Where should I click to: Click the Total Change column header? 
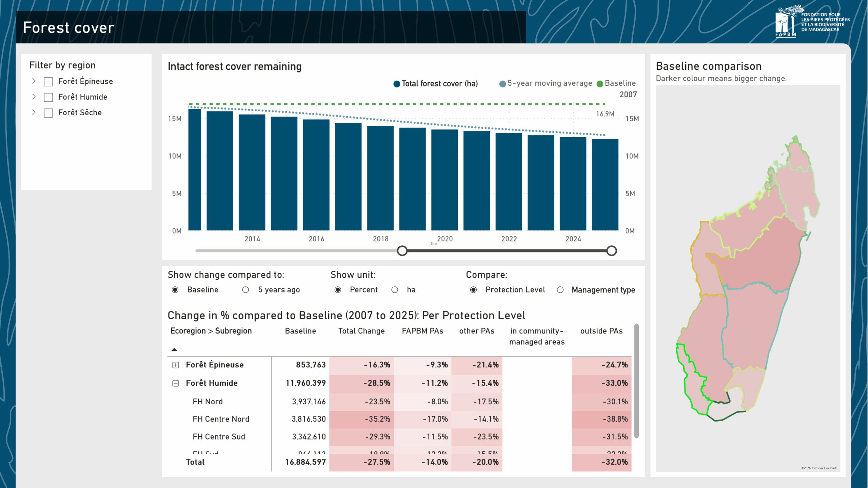(x=361, y=331)
